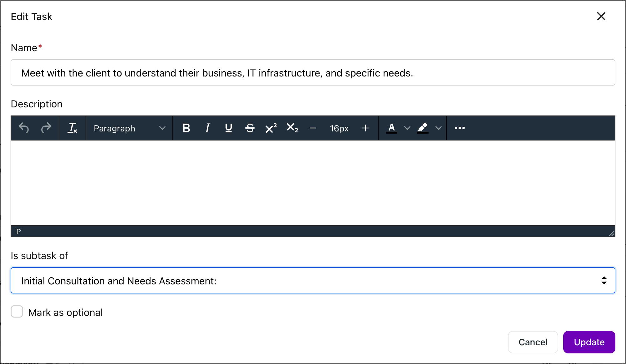Click the undo arrow icon
This screenshot has width=626, height=364.
click(x=24, y=128)
